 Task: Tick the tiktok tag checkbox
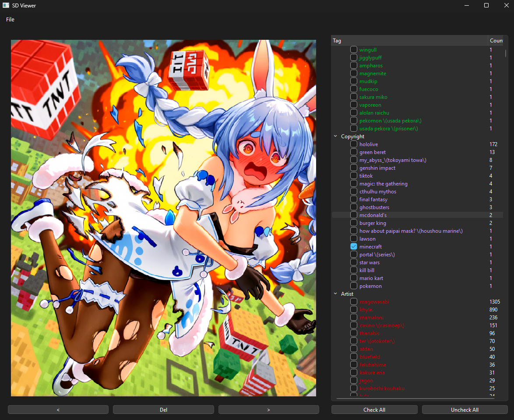click(x=354, y=175)
